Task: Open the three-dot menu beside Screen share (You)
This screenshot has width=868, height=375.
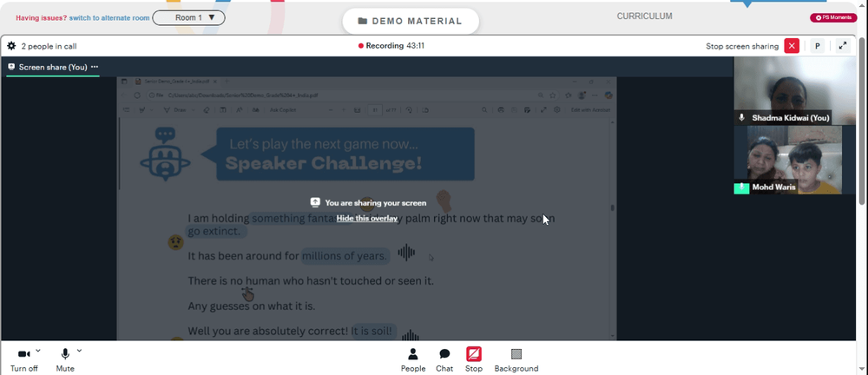Action: [x=95, y=67]
